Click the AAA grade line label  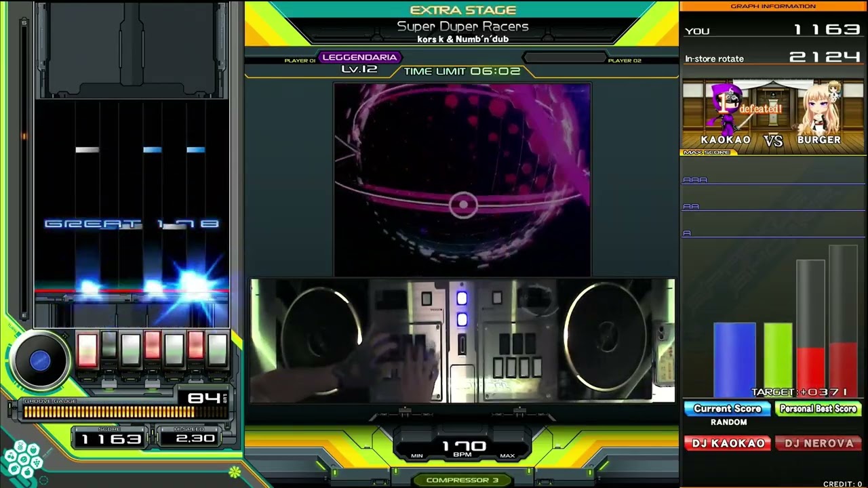click(x=695, y=180)
